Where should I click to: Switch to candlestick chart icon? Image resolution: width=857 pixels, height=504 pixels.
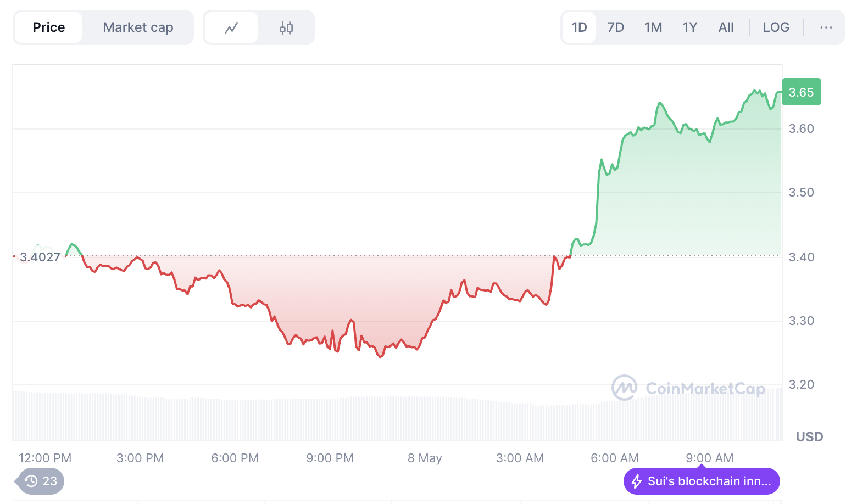(286, 27)
